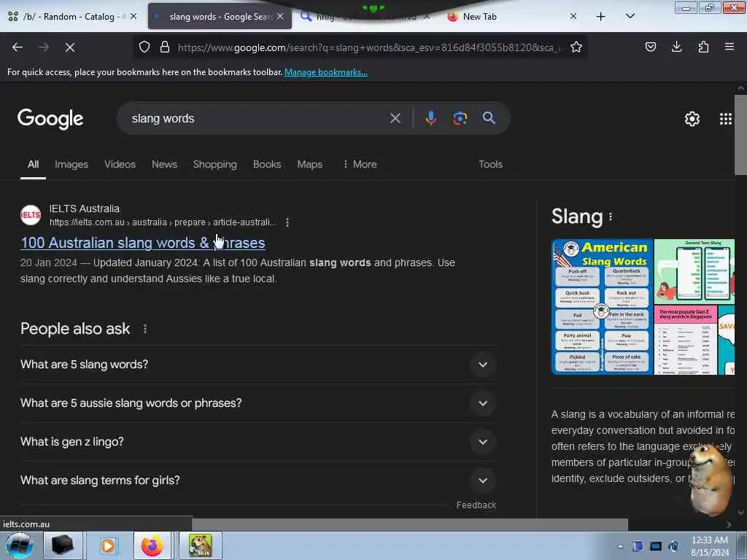
Task: Open the More search filters menu
Action: [x=360, y=164]
